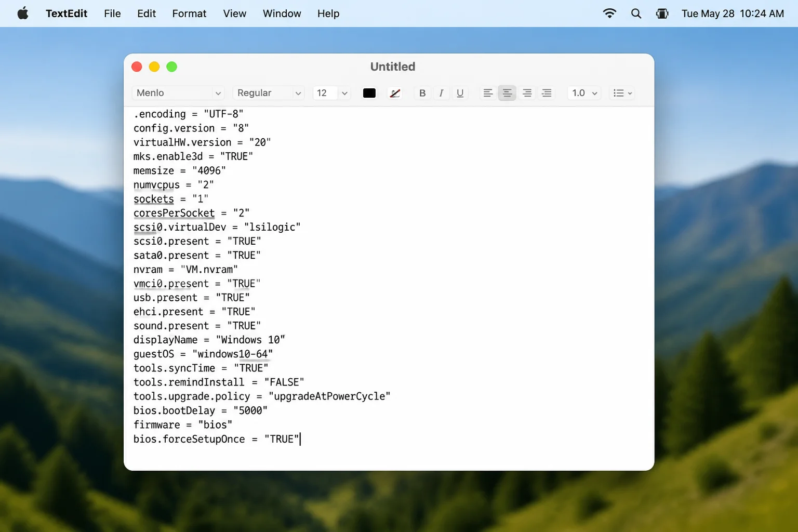Click the mks.enable3d line
This screenshot has width=798, height=532.
point(193,156)
